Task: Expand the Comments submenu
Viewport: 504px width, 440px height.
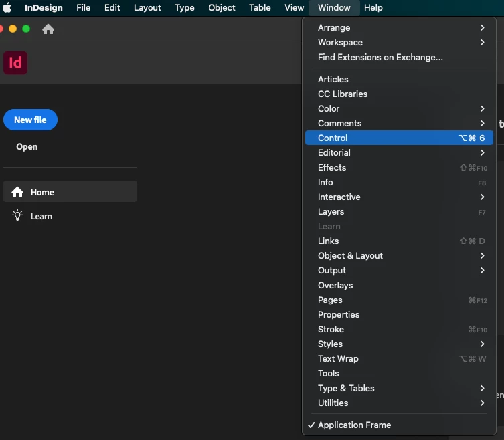Action: pyautogui.click(x=399, y=123)
